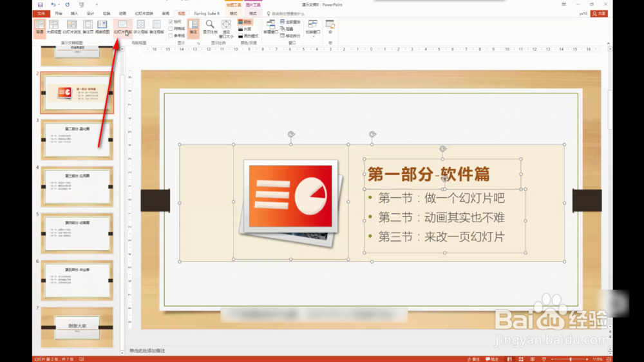Open Picture Tools Format tab

tap(252, 14)
